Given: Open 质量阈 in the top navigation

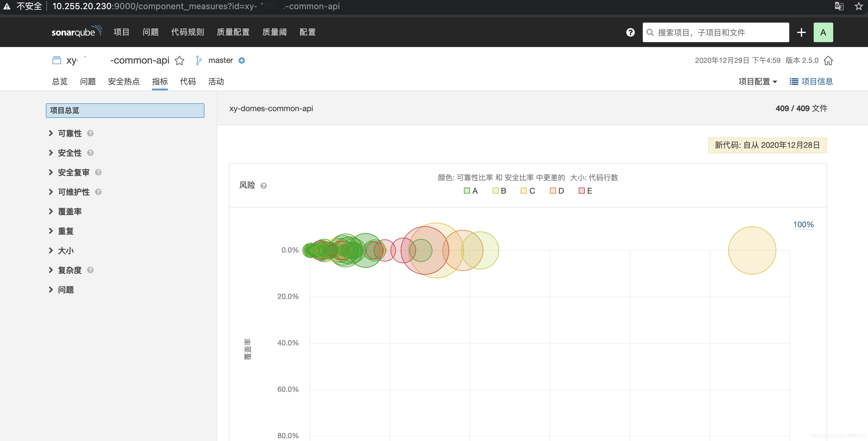Looking at the screenshot, I should pos(274,32).
